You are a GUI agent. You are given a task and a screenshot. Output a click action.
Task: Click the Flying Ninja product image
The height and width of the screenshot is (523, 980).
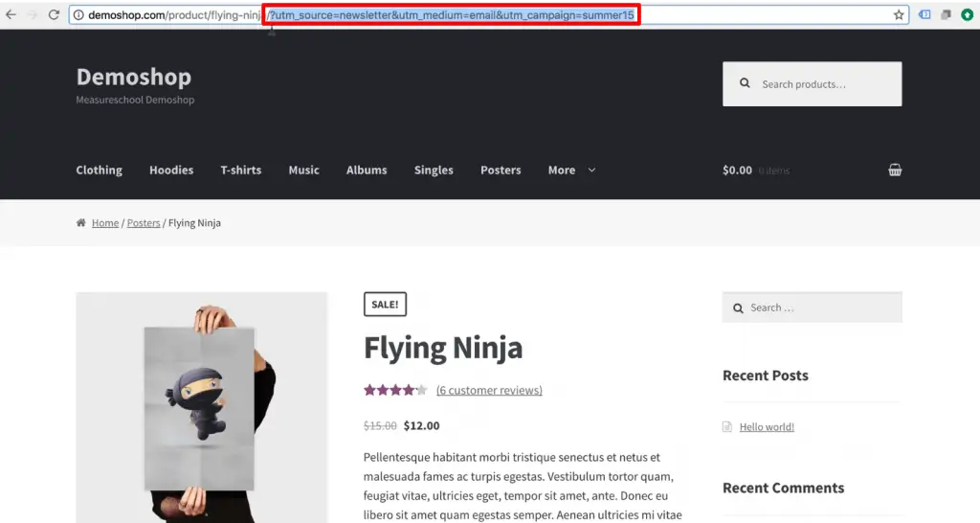point(201,407)
